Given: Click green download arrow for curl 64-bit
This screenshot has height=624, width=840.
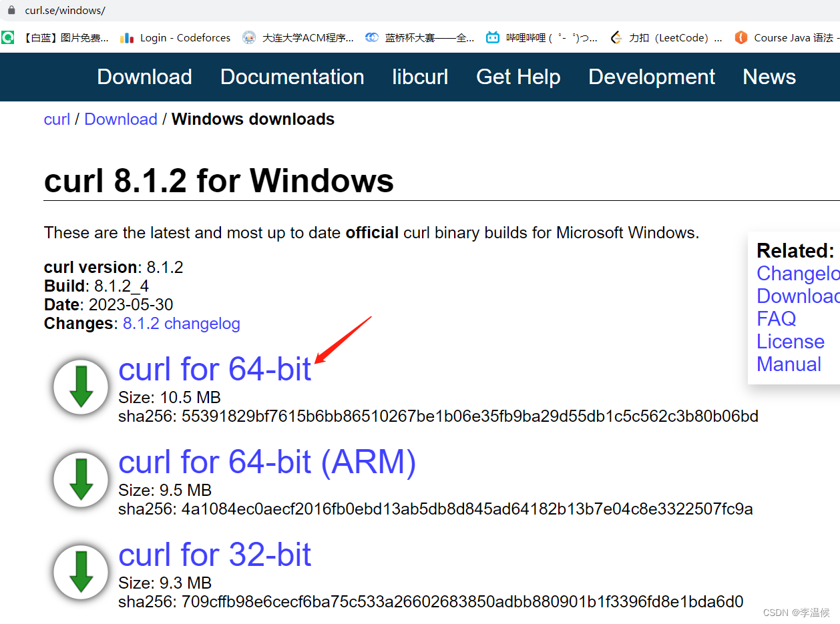Looking at the screenshot, I should [x=81, y=387].
